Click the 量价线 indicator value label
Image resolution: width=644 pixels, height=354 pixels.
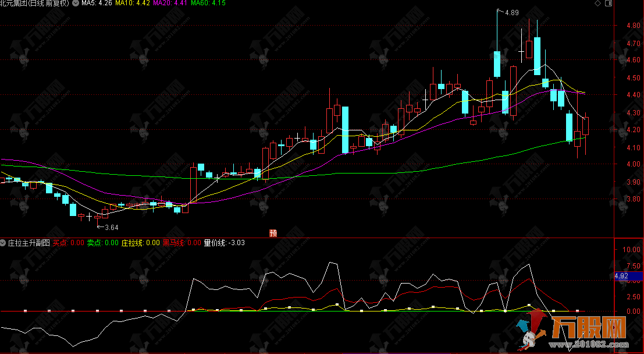(224, 243)
